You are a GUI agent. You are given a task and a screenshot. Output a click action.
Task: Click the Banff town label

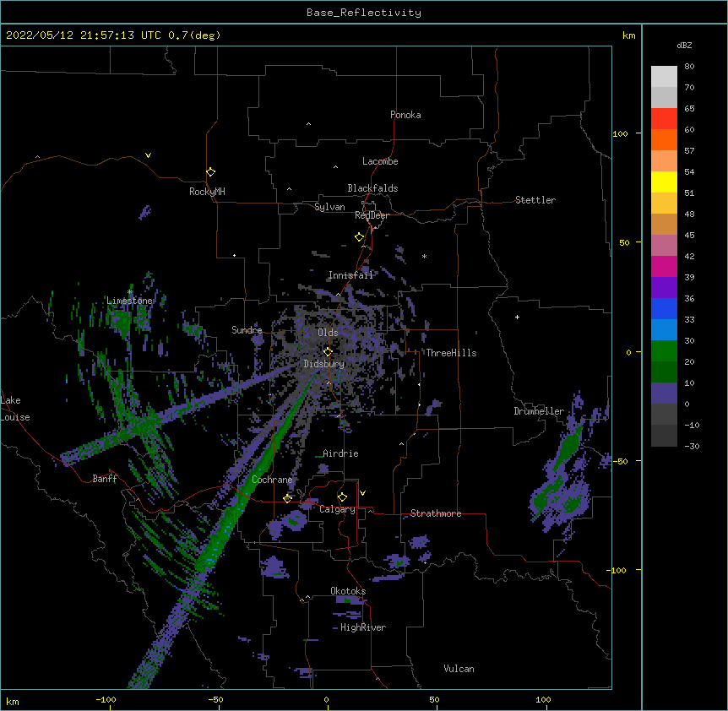point(105,479)
